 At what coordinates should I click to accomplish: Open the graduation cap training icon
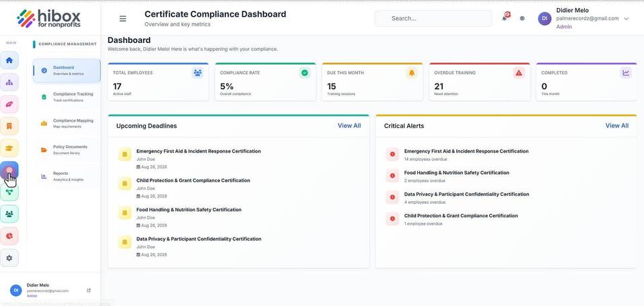9,148
